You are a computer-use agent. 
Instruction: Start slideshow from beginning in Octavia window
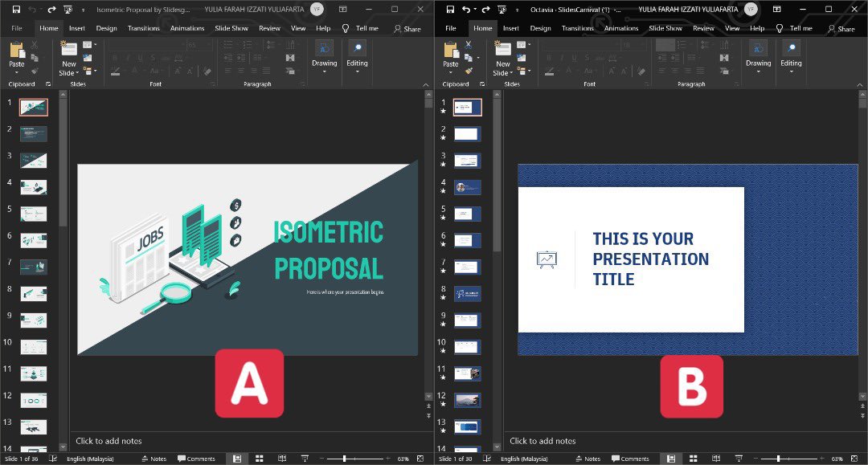pos(502,10)
